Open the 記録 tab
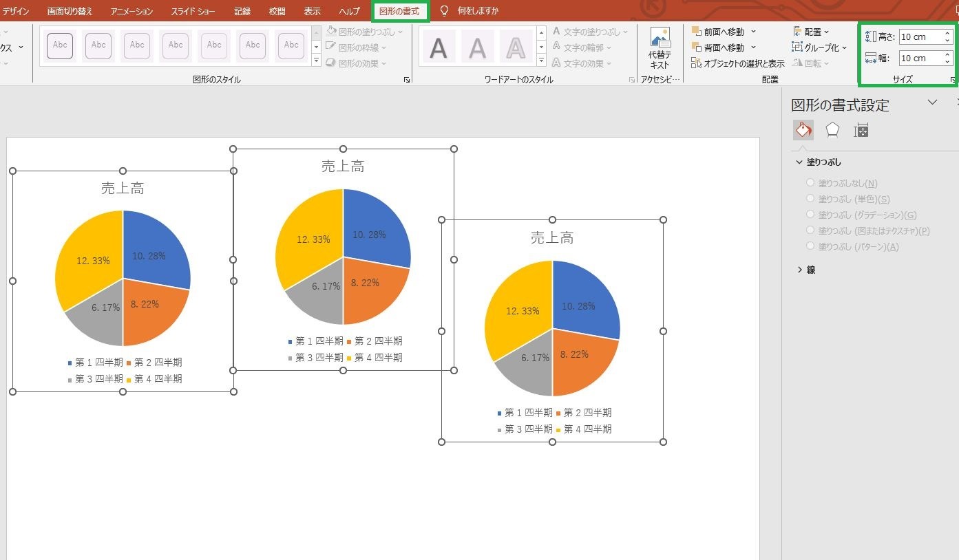The height and width of the screenshot is (560, 959). 242,11
